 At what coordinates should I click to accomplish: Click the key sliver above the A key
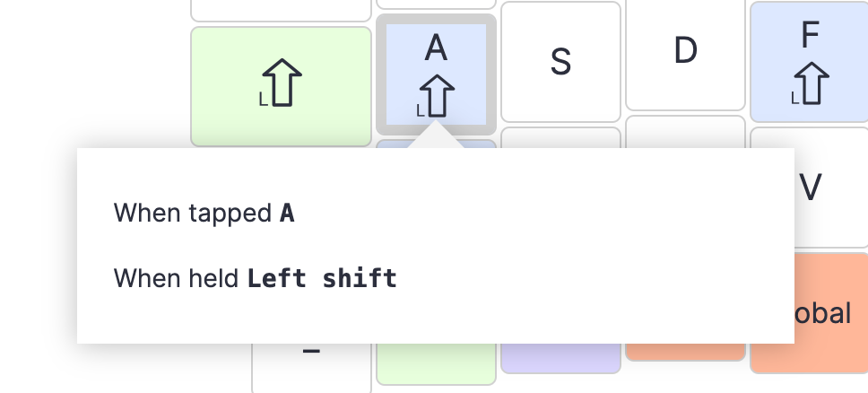tap(436, 5)
